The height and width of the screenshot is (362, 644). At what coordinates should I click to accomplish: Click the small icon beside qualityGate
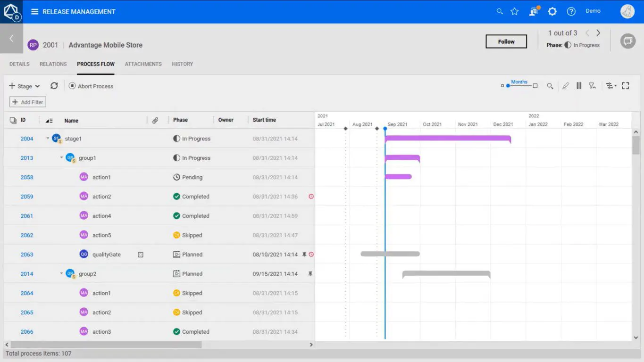point(140,255)
